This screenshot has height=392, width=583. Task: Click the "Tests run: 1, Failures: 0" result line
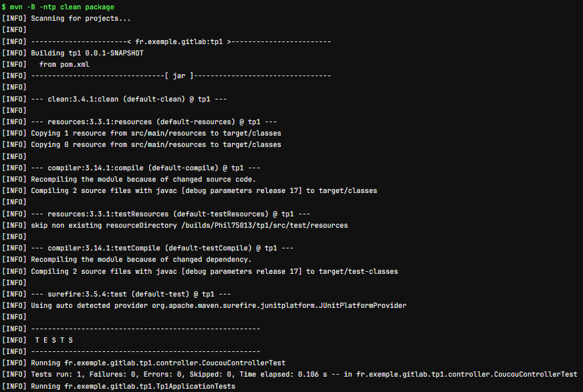tap(304, 375)
